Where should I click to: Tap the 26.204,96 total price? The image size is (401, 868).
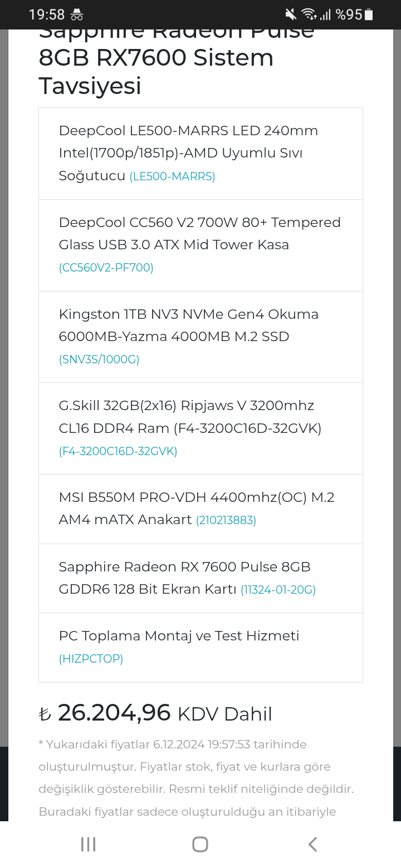tap(114, 713)
